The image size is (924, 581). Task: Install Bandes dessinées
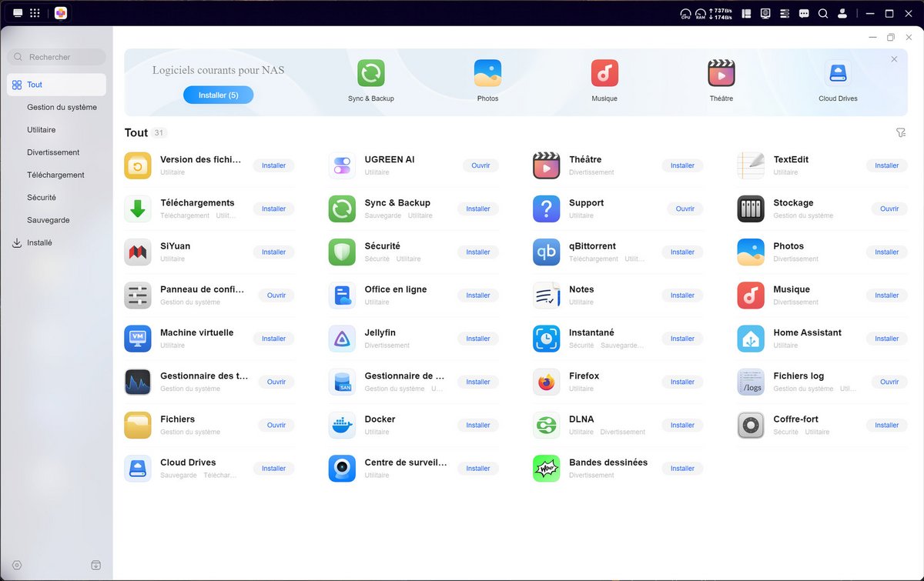point(682,468)
